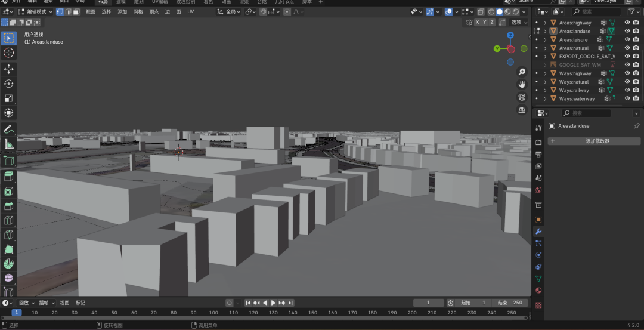Open the Object Data properties tab
Viewport: 644px width, 330px height.
pos(539,279)
